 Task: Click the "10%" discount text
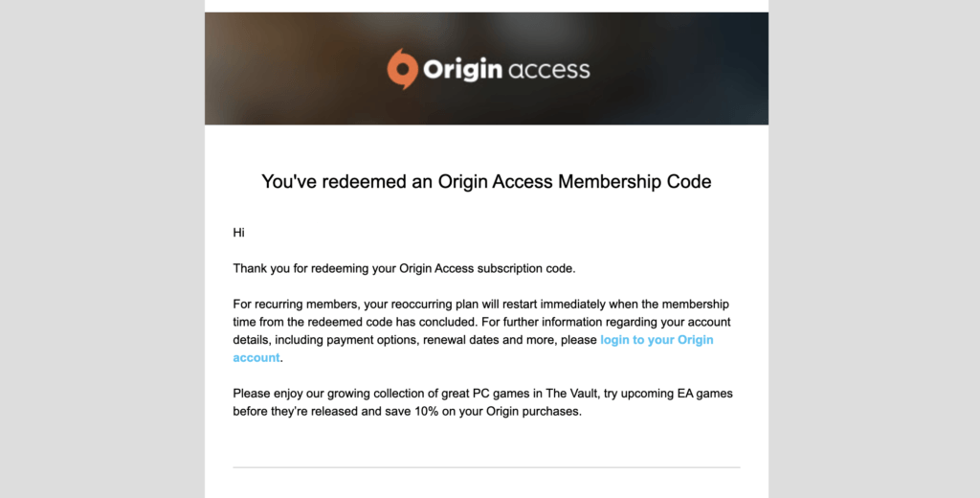click(426, 412)
